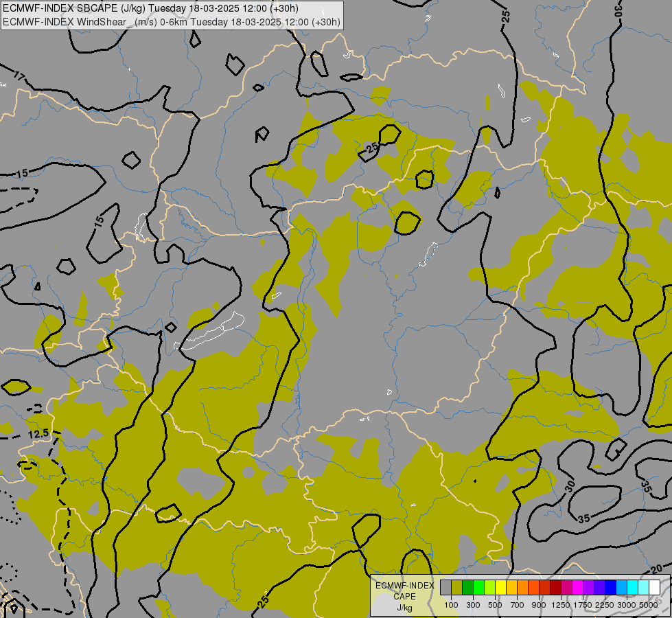672x618 pixels.
Task: Click the 100 legend value
Action: click(x=451, y=605)
